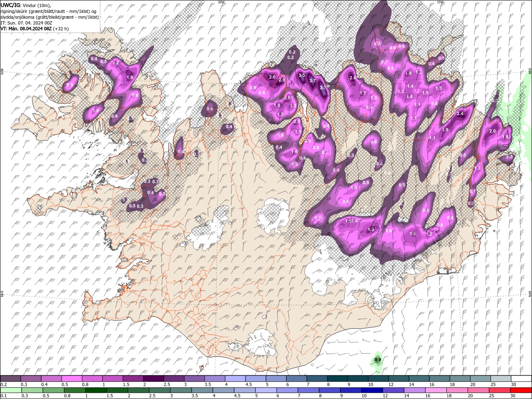Click the snowfall value '2.9' on the map
This screenshot has width=532, height=399.
(282, 80)
